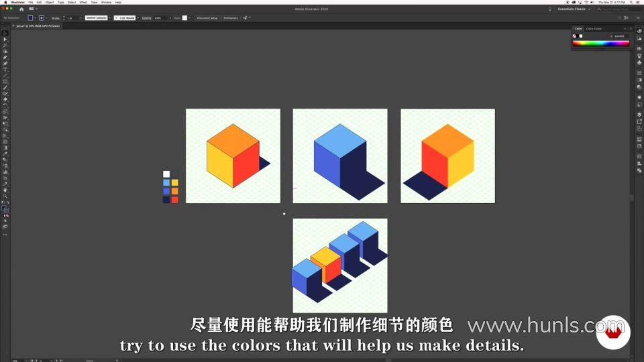Open Edit Toolbar three-dots button
The width and height of the screenshot is (644, 362).
[x=5, y=235]
